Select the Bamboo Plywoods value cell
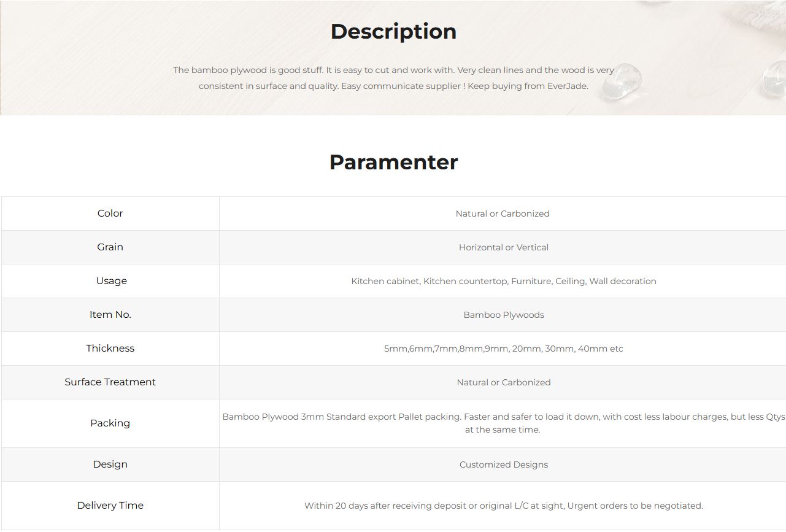Screen dimensions: 786x532 503,315
